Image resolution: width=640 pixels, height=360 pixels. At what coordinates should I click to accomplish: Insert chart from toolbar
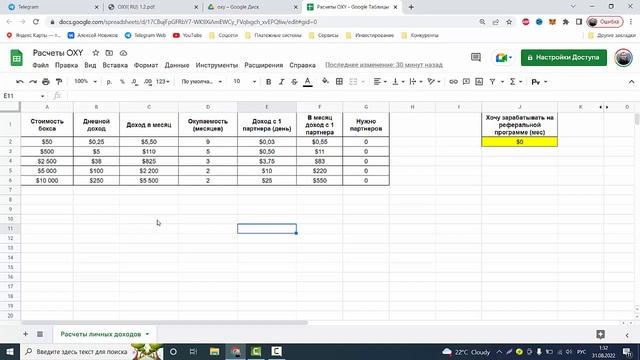click(x=479, y=82)
